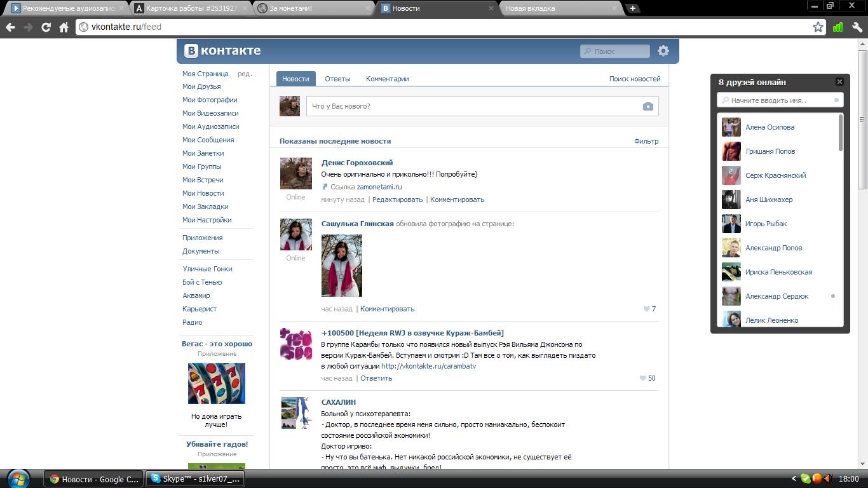
Task: Open the Радио app link
Action: [193, 322]
